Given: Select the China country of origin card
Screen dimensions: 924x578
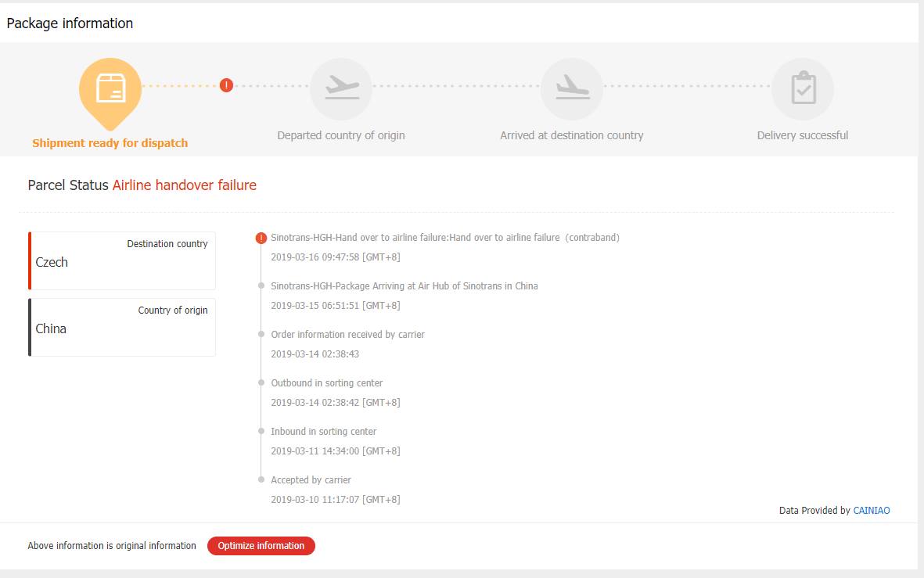Looking at the screenshot, I should pos(122,327).
